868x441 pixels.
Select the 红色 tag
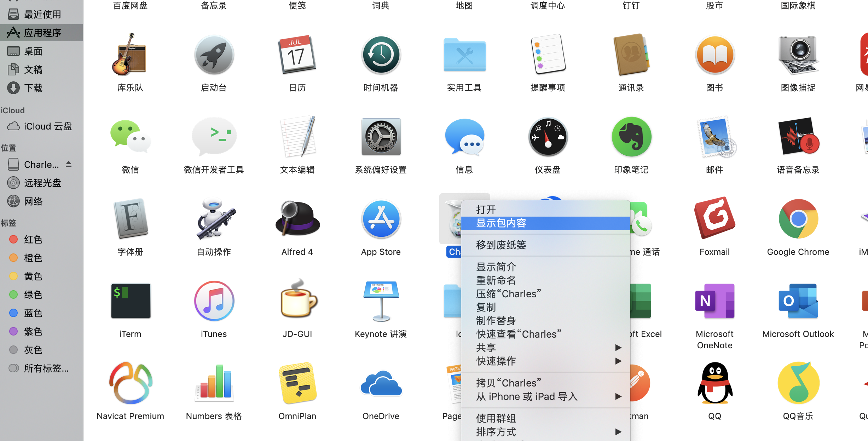point(33,239)
